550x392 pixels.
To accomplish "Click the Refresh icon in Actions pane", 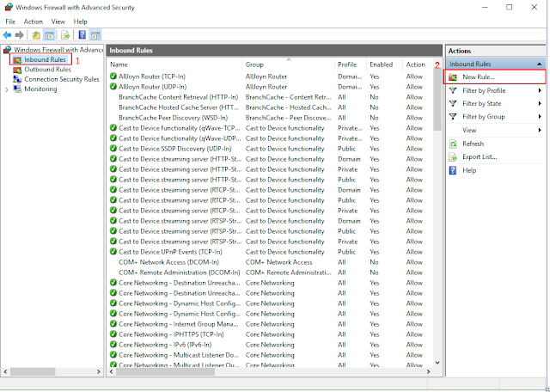I will (x=453, y=144).
